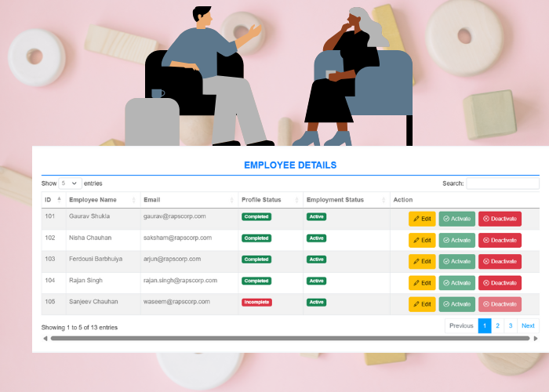Deactivate employee Rajan Singh
The height and width of the screenshot is (392, 549).
pos(500,283)
